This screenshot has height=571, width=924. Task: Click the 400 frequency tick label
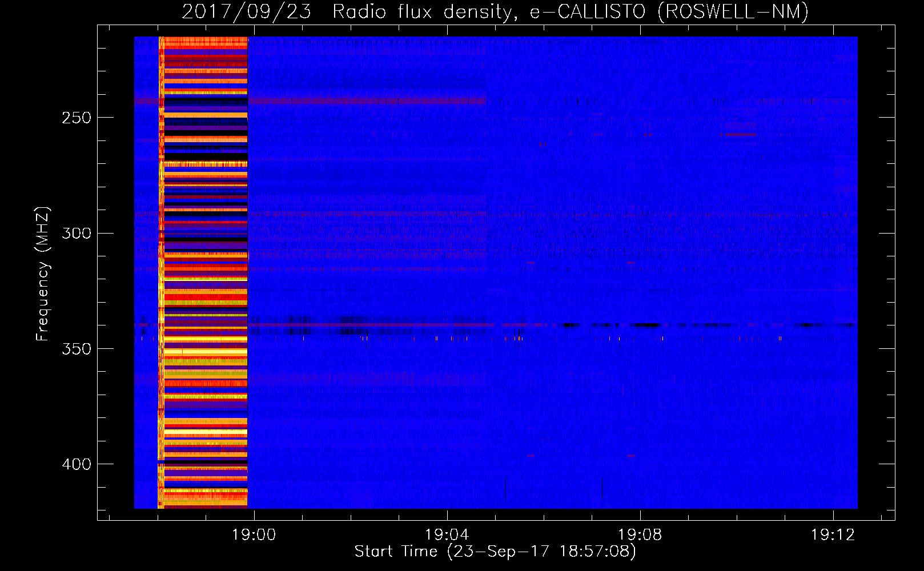(x=77, y=464)
